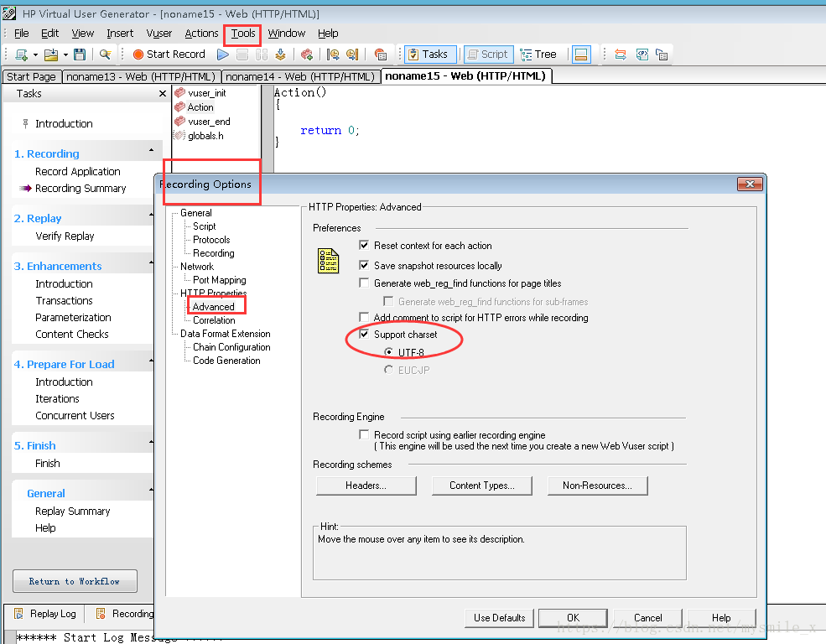This screenshot has height=644, width=826.
Task: Enable Record script using earlier recording engine
Action: coord(363,434)
